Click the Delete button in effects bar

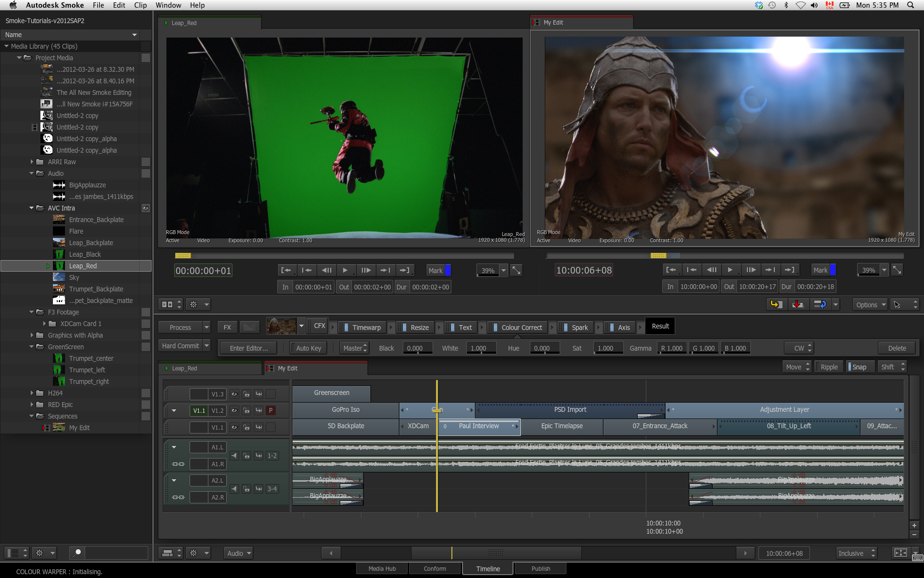(x=897, y=348)
